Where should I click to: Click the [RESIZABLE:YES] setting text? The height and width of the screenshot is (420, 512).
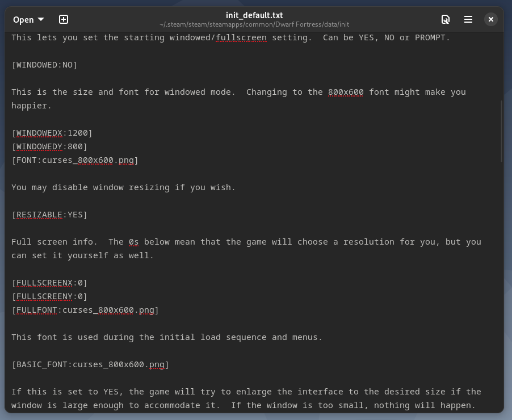click(49, 215)
